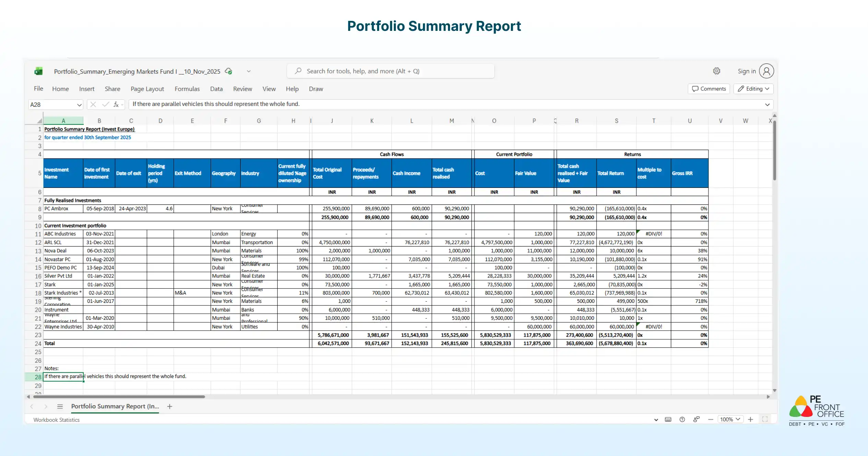Open the Draw tab
This screenshot has height=456, width=868.
click(x=316, y=89)
